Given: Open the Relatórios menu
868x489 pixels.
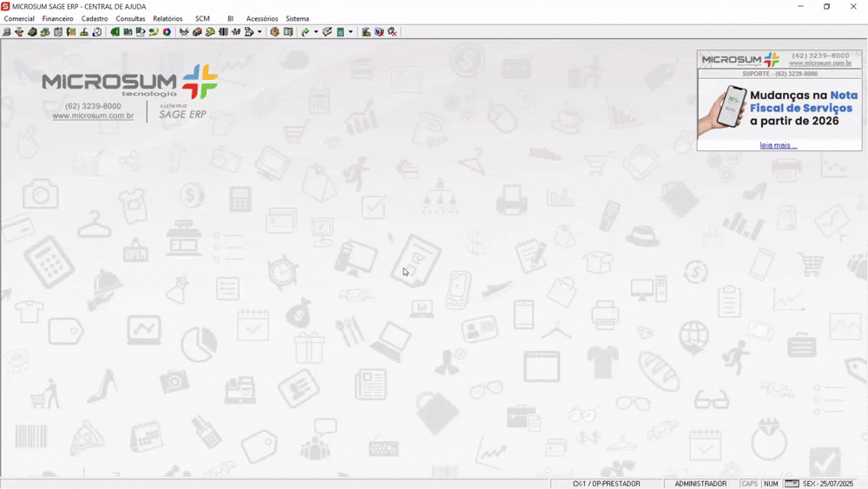Looking at the screenshot, I should click(x=168, y=18).
